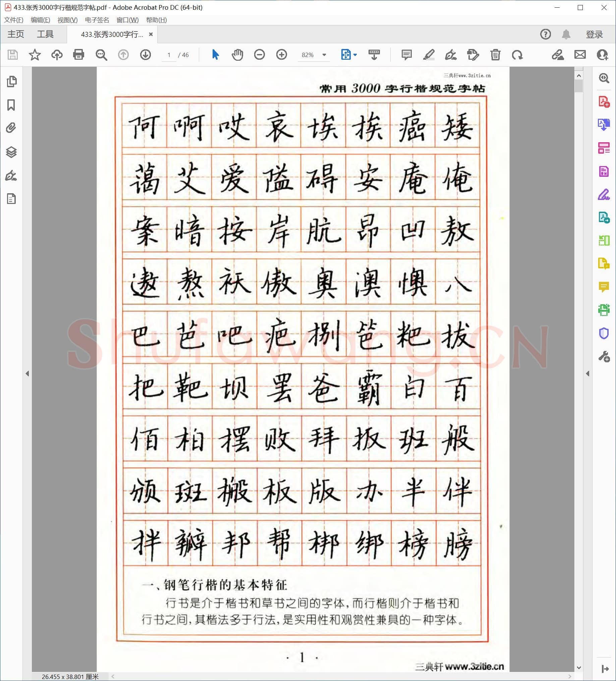Click the trash icon to delete pages
The width and height of the screenshot is (616, 681).
pyautogui.click(x=495, y=55)
